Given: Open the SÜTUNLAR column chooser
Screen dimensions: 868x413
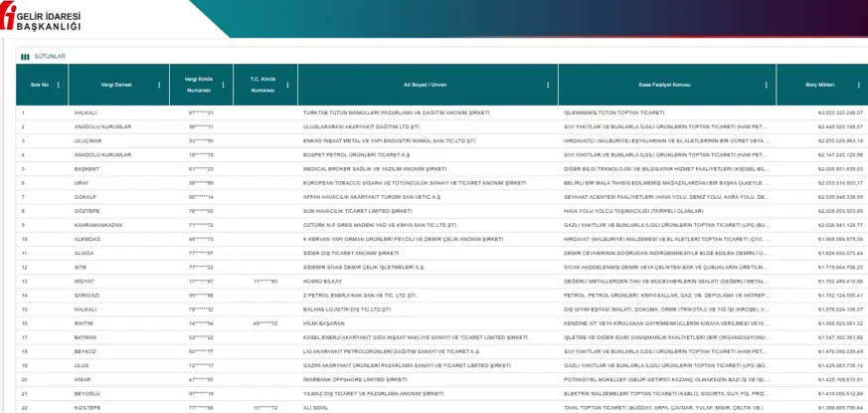Looking at the screenshot, I should pos(50,57).
